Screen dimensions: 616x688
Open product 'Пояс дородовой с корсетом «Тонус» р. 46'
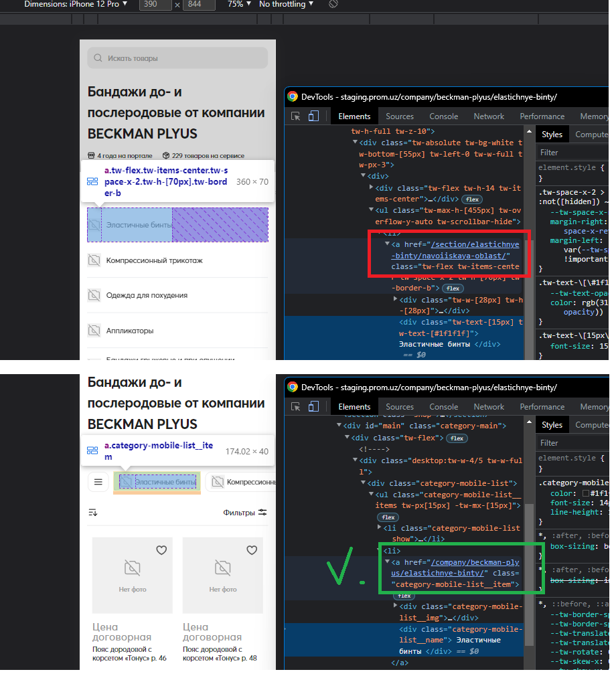(129, 653)
